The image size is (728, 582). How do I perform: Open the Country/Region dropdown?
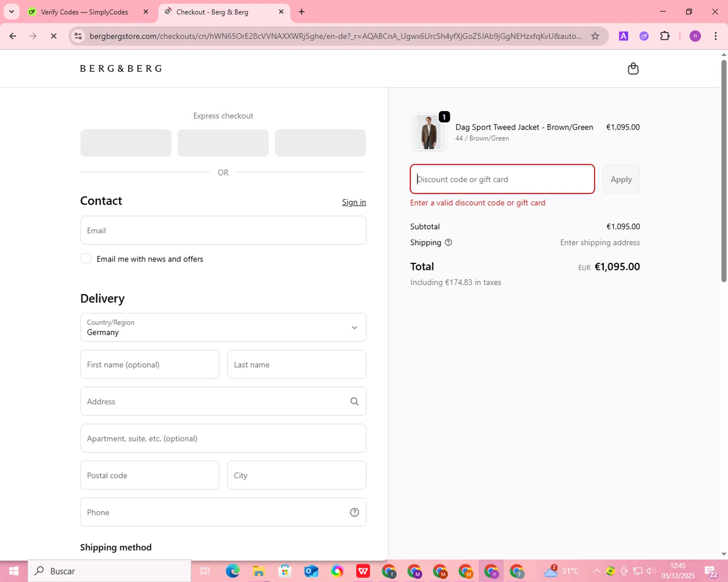tap(223, 327)
